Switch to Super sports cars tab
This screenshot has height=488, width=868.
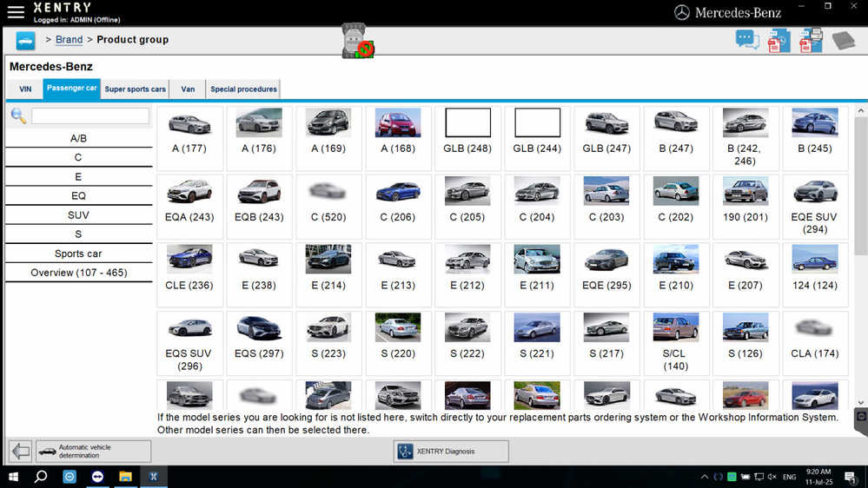pyautogui.click(x=135, y=89)
